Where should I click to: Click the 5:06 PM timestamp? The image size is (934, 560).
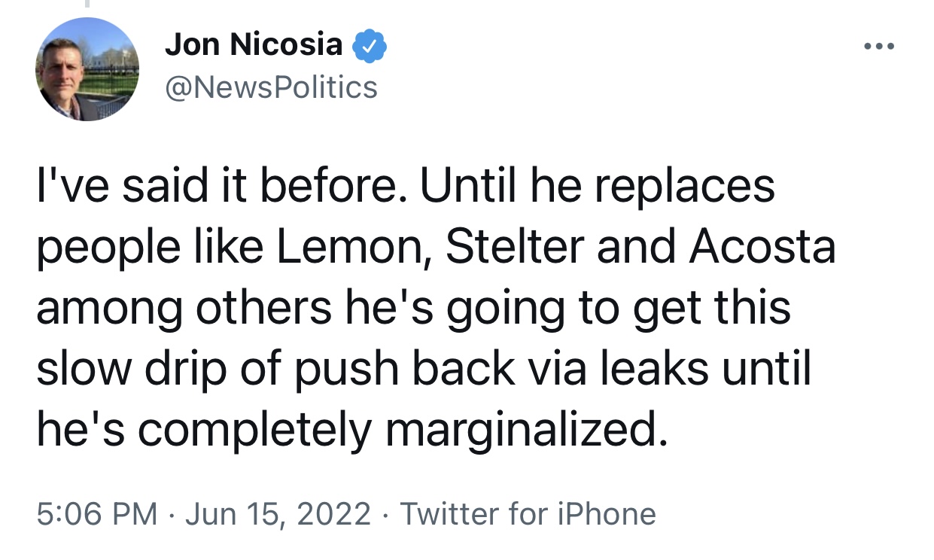pyautogui.click(x=97, y=515)
